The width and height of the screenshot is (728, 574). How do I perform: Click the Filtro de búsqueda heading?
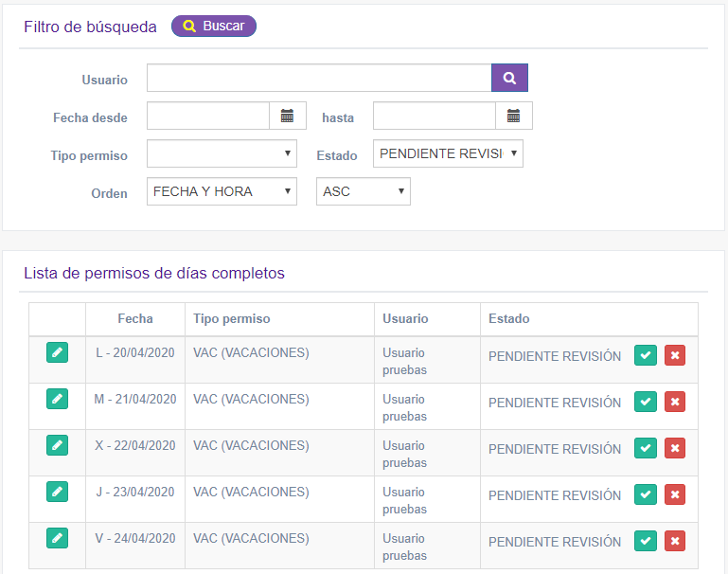[x=90, y=27]
